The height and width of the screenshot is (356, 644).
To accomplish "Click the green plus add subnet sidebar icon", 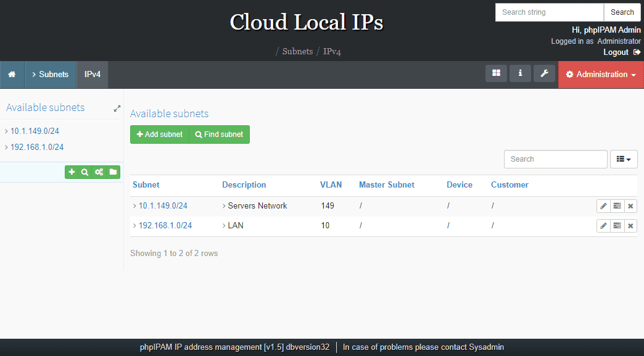I will 72,172.
